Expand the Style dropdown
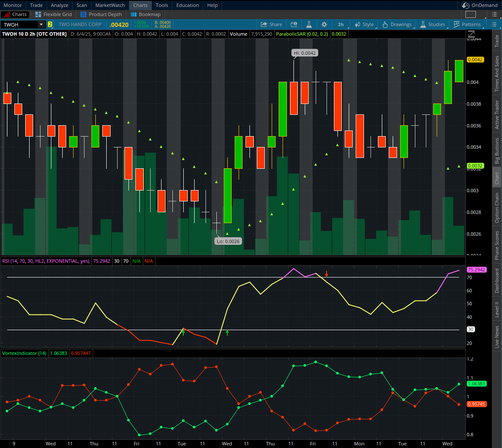 pyautogui.click(x=364, y=25)
